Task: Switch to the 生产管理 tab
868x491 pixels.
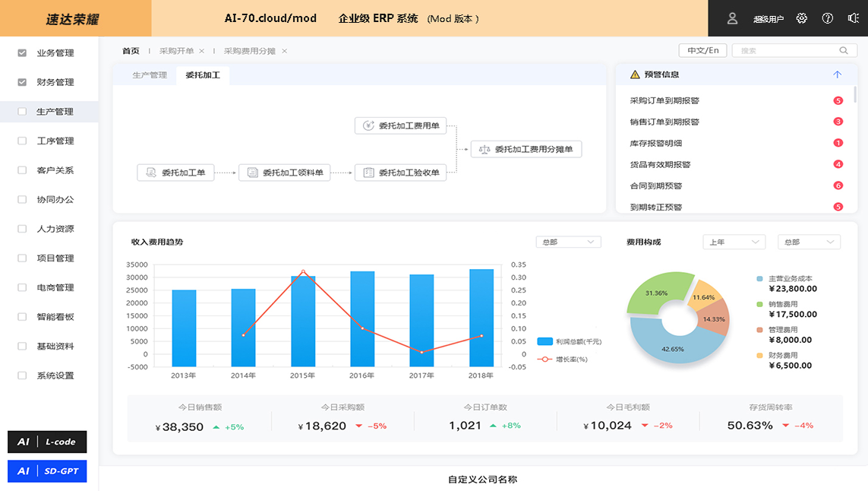Action: pos(150,75)
